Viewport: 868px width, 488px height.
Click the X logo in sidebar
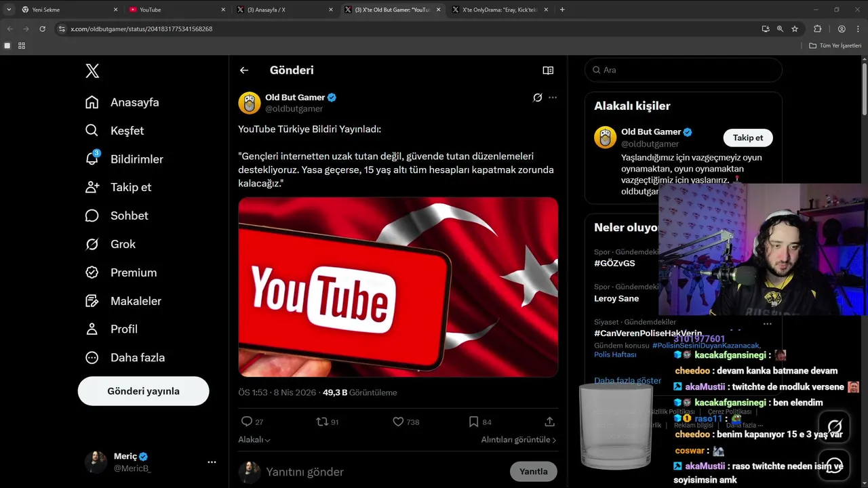tap(92, 70)
